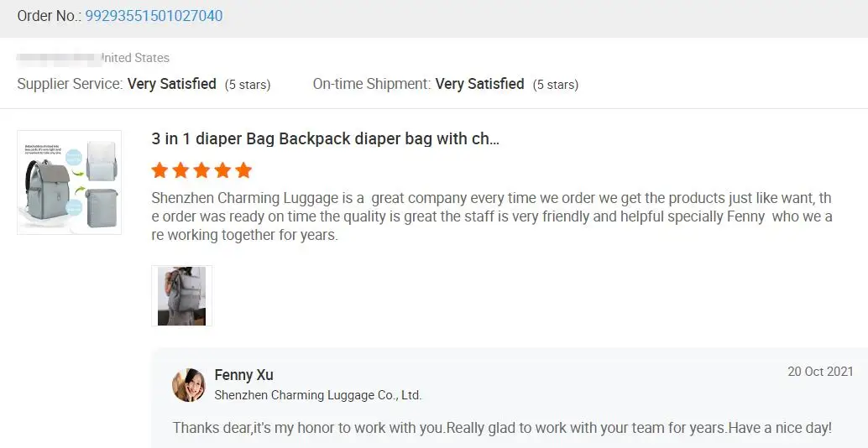This screenshot has height=448, width=868.
Task: Click Shenzhen Charming Luggage Co., Ltd. company name
Action: click(x=318, y=395)
